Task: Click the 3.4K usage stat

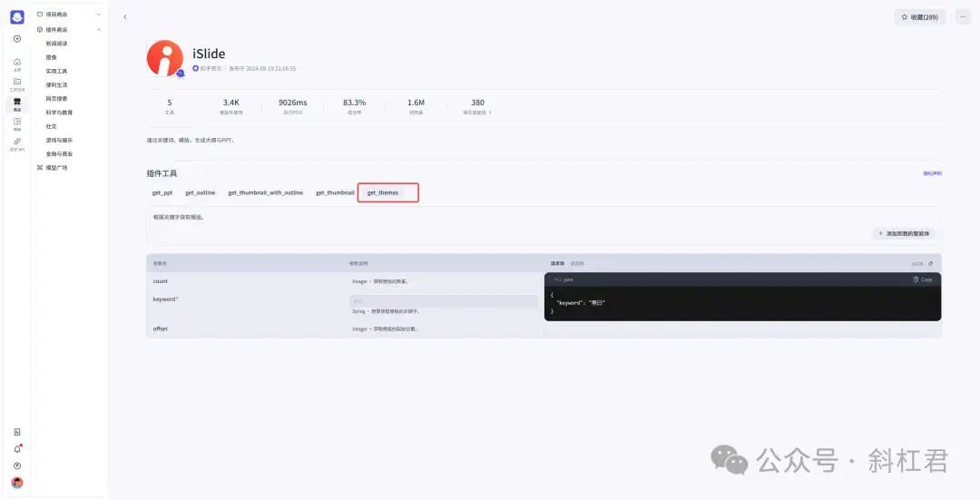Action: 231,106
